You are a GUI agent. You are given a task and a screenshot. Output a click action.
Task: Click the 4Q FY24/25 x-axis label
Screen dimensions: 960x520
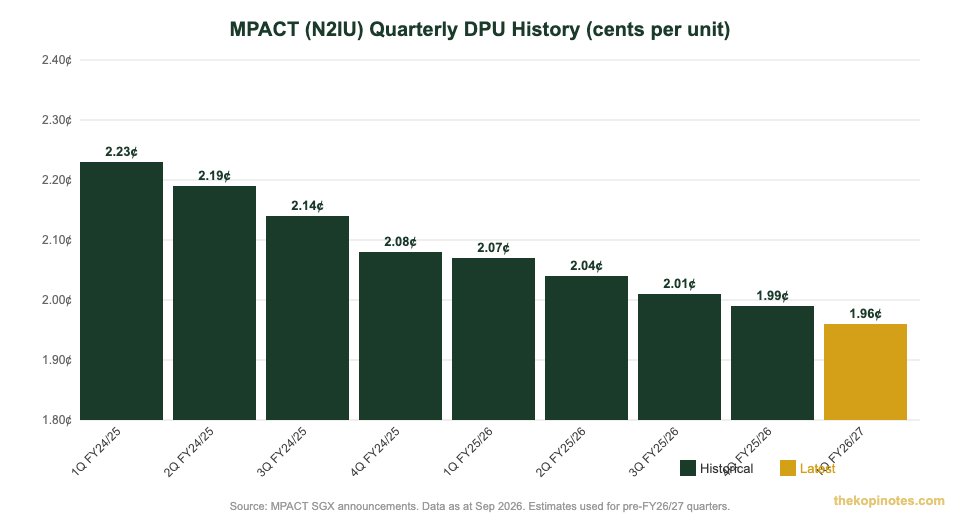pyautogui.click(x=375, y=452)
